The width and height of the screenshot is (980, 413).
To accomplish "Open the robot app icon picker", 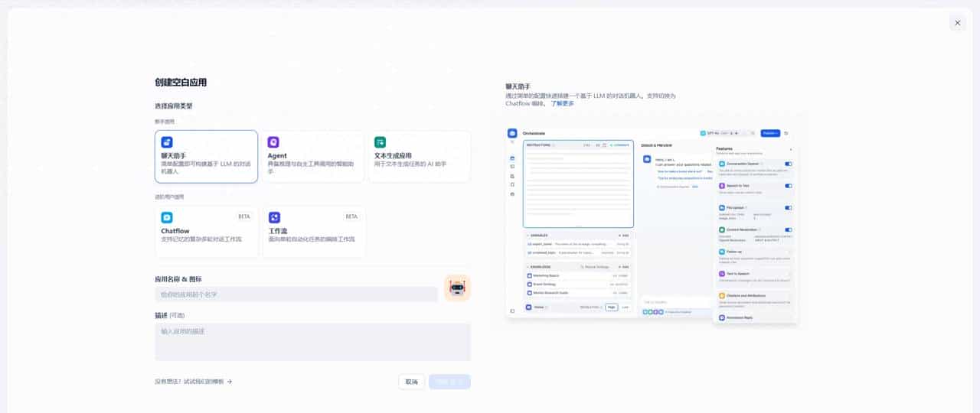I will coord(457,288).
